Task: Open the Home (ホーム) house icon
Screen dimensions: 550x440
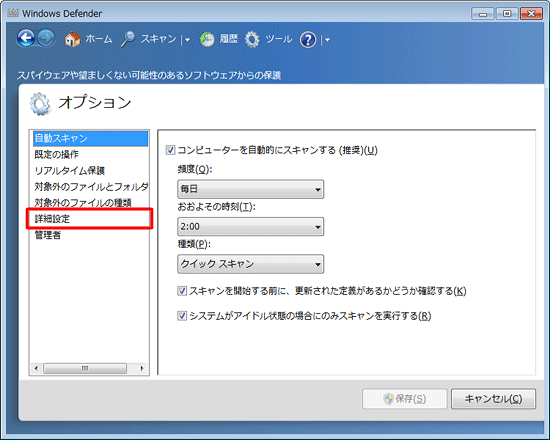Action: [73, 39]
